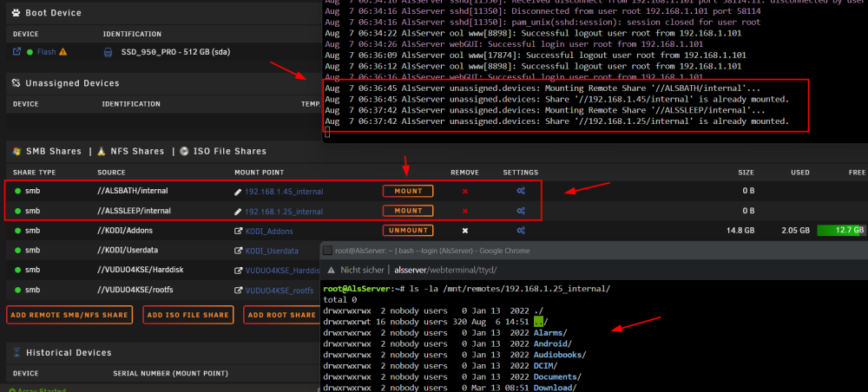The image size is (868, 392).
Task: Click the 12.7 GB free space bar
Action: tap(842, 230)
